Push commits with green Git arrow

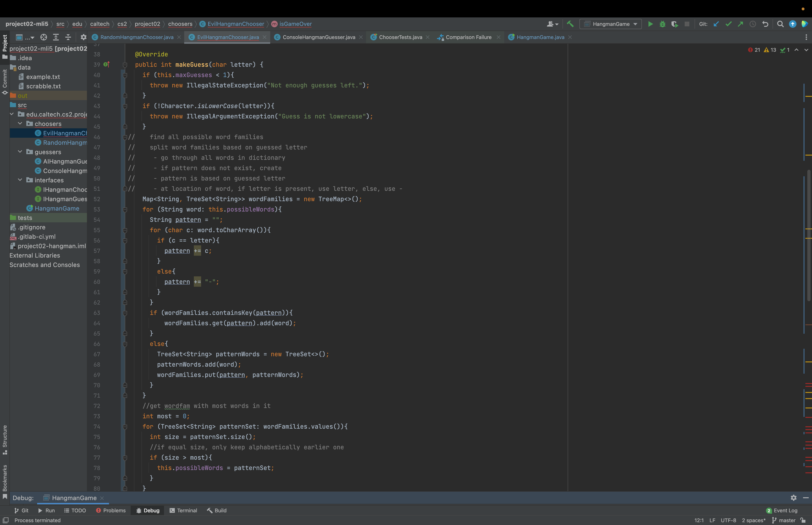(x=740, y=24)
